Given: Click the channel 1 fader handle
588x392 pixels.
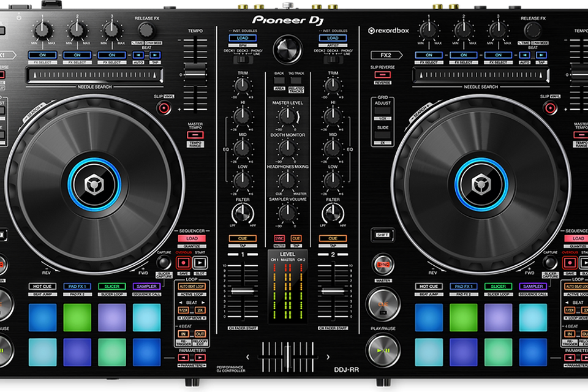Looking at the screenshot, I should (x=243, y=291).
